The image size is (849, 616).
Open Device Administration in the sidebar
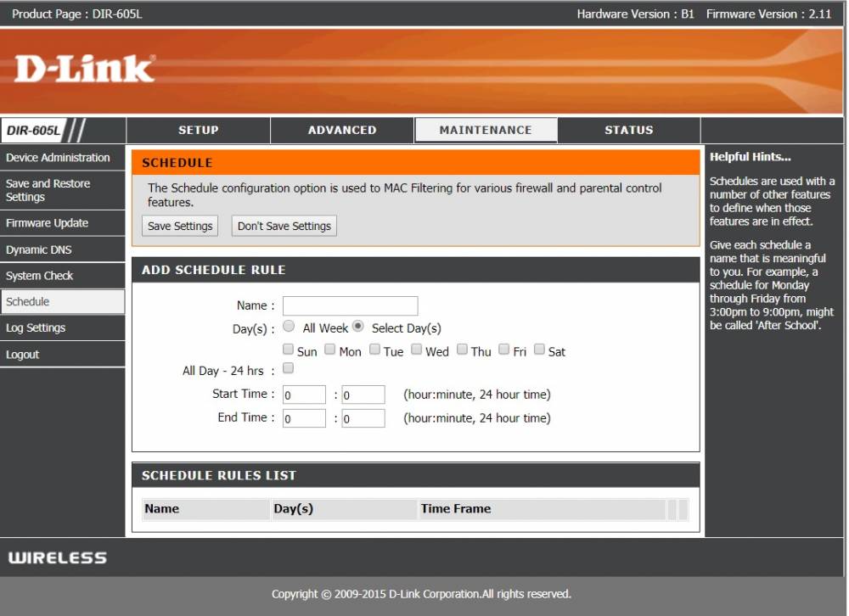(62, 158)
